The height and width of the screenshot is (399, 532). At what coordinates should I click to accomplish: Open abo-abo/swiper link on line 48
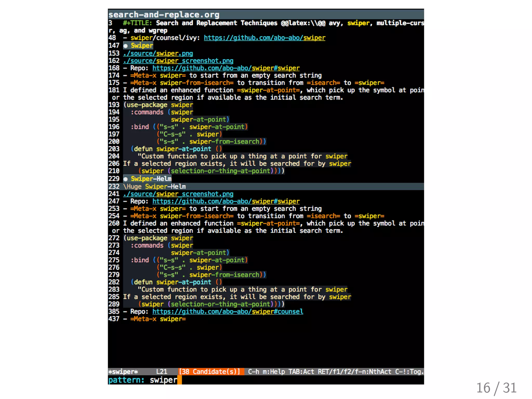pyautogui.click(x=264, y=38)
